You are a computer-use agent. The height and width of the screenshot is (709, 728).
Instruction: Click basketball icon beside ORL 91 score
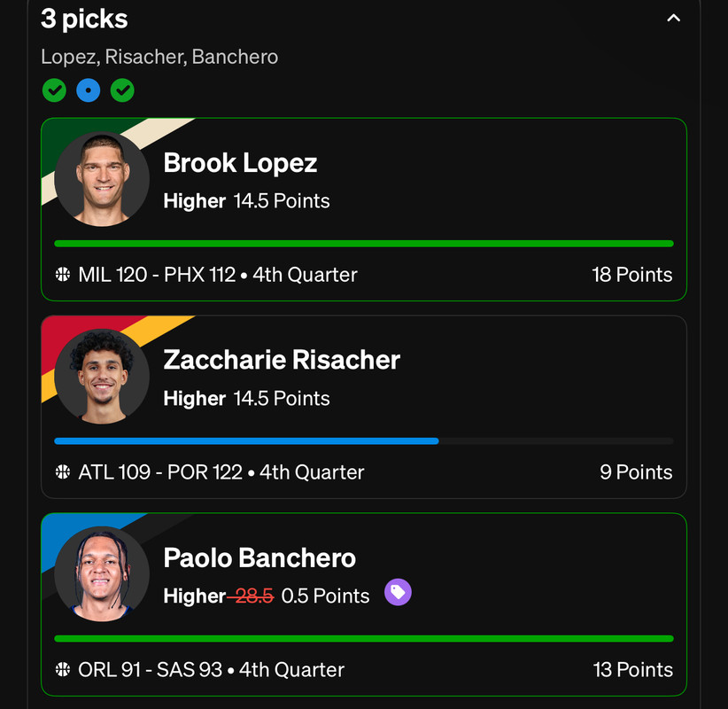(63, 669)
